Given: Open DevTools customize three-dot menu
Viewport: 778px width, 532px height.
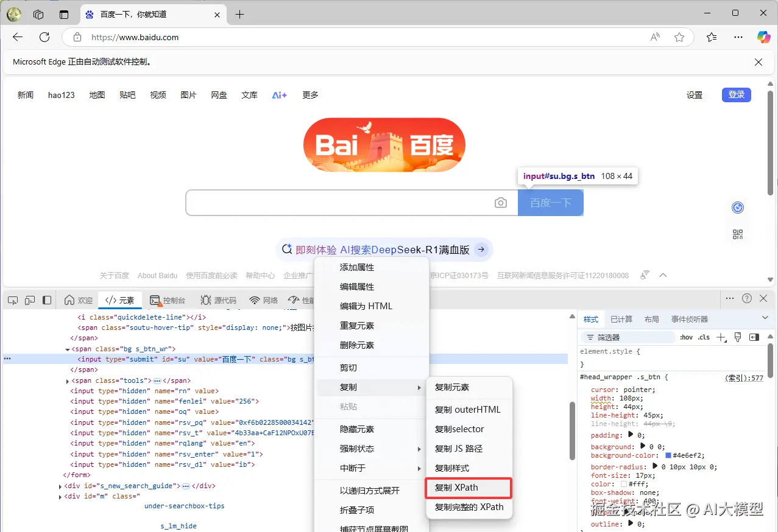Looking at the screenshot, I should 729,298.
